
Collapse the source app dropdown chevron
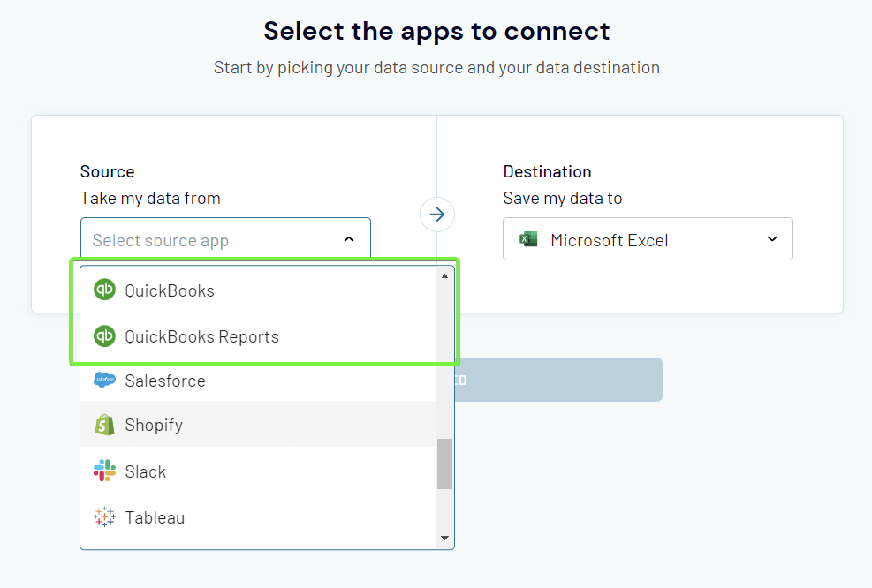coord(349,239)
